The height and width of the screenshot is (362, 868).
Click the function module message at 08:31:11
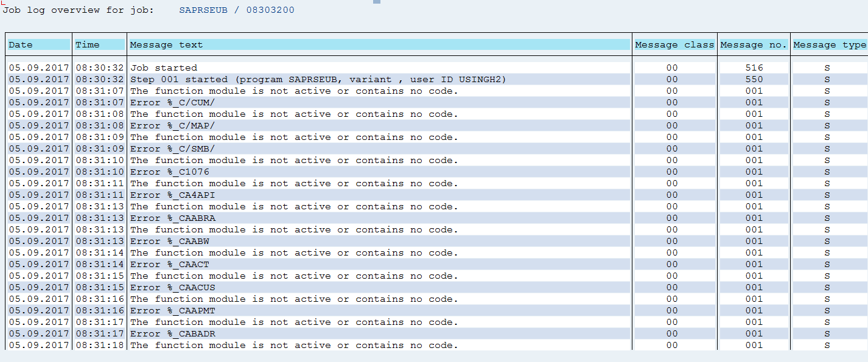(x=294, y=183)
